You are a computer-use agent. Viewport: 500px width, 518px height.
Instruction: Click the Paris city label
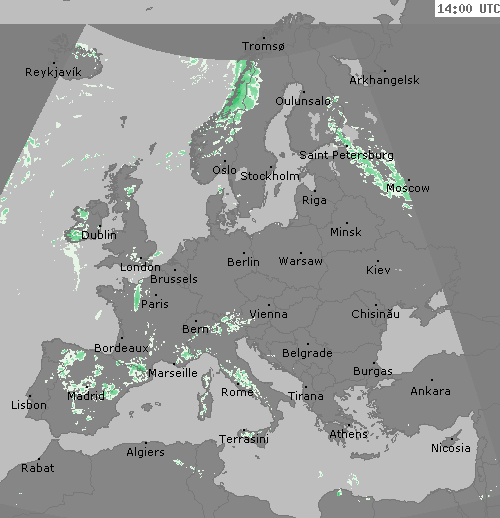[155, 304]
